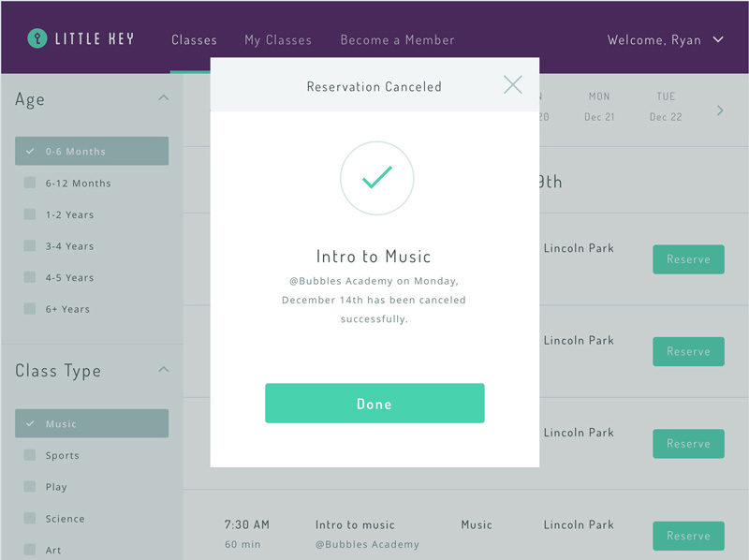Check the 6+ Years age filter
The width and height of the screenshot is (749, 560).
click(30, 309)
